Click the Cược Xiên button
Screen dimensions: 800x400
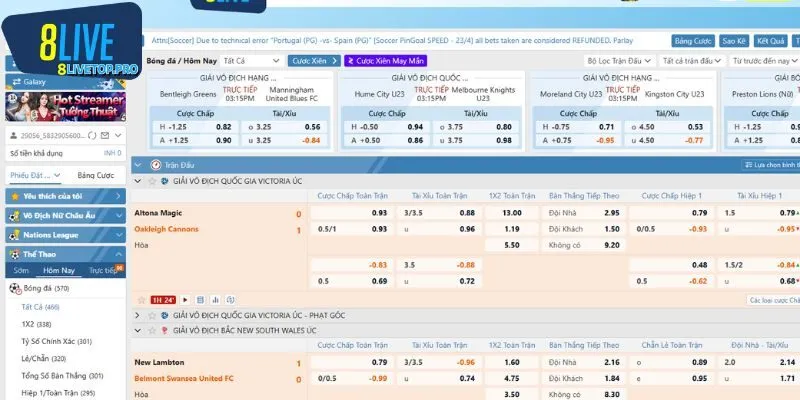[x=314, y=61]
